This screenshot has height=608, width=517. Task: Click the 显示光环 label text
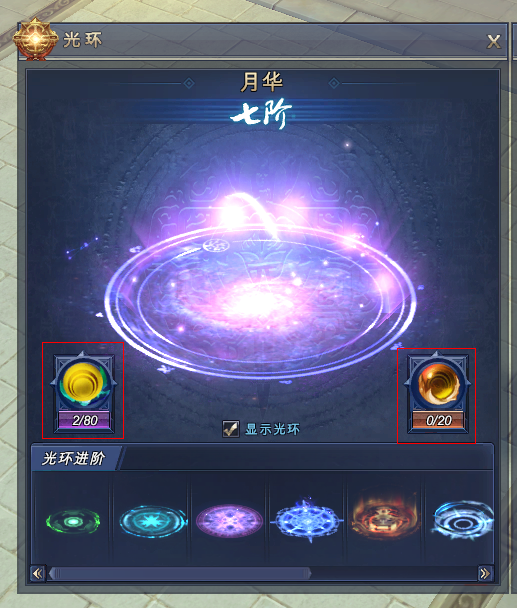[x=272, y=429]
